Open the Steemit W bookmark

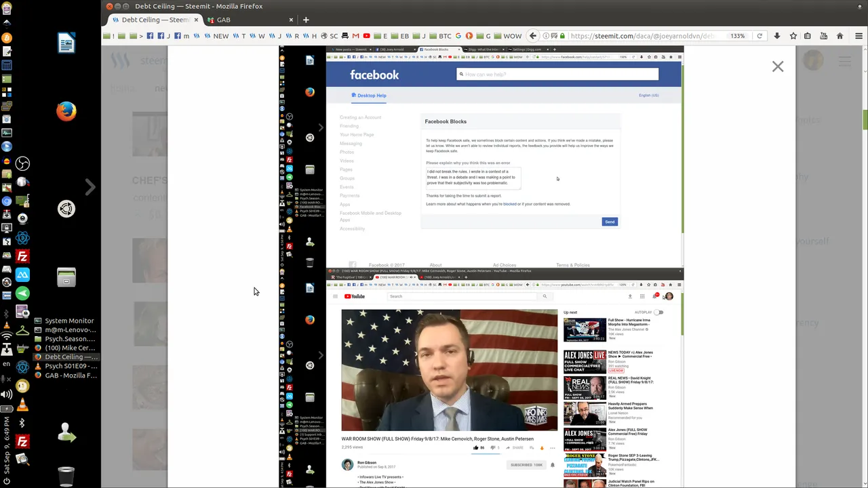coord(257,36)
